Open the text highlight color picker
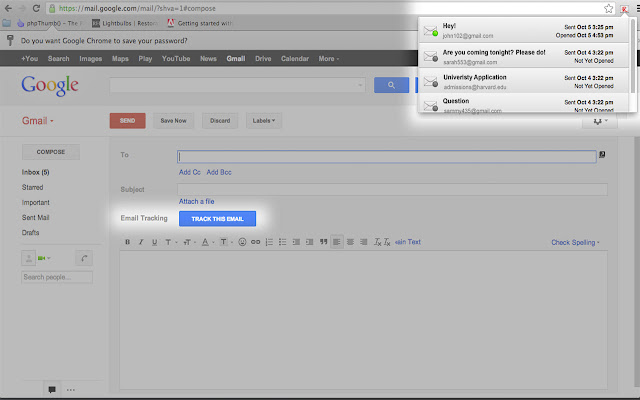Image resolution: width=640 pixels, height=400 pixels. point(226,242)
